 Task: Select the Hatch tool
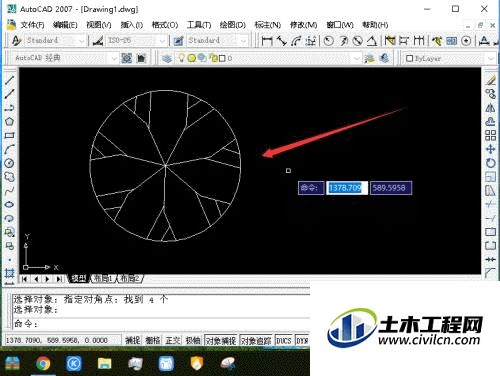click(9, 273)
